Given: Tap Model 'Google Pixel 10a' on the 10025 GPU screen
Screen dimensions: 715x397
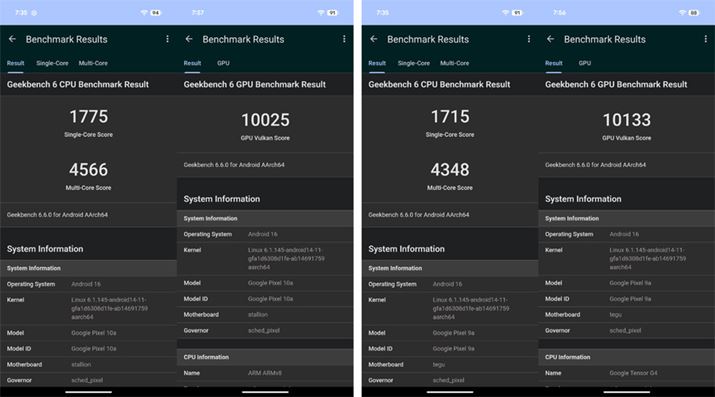Looking at the screenshot, I should [x=271, y=283].
